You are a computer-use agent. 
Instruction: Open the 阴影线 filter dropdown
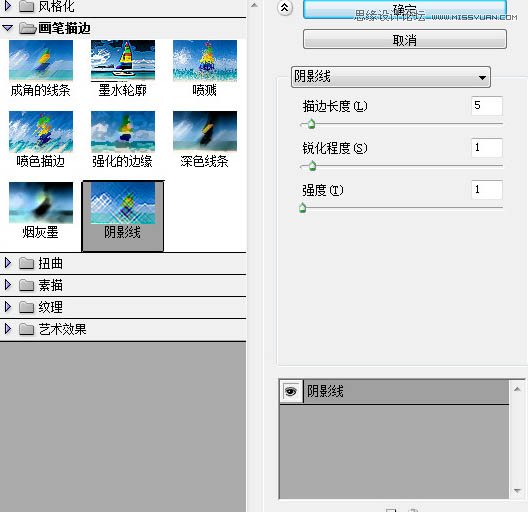coord(391,77)
